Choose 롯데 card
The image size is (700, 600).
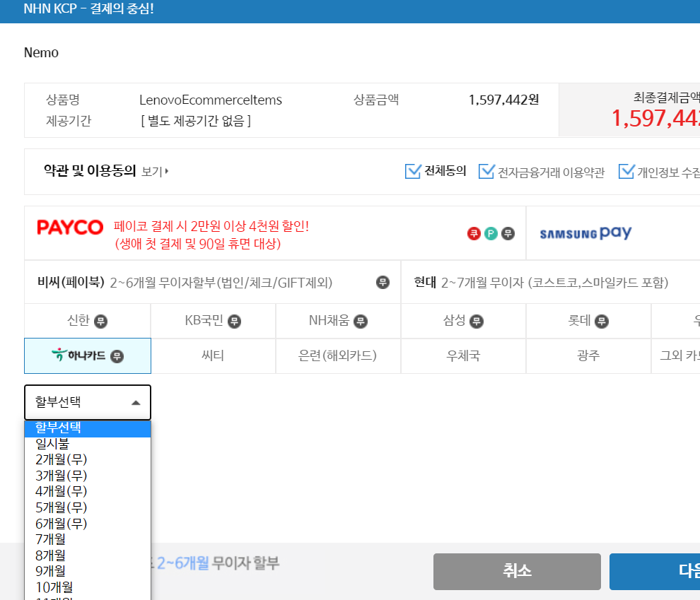click(588, 321)
